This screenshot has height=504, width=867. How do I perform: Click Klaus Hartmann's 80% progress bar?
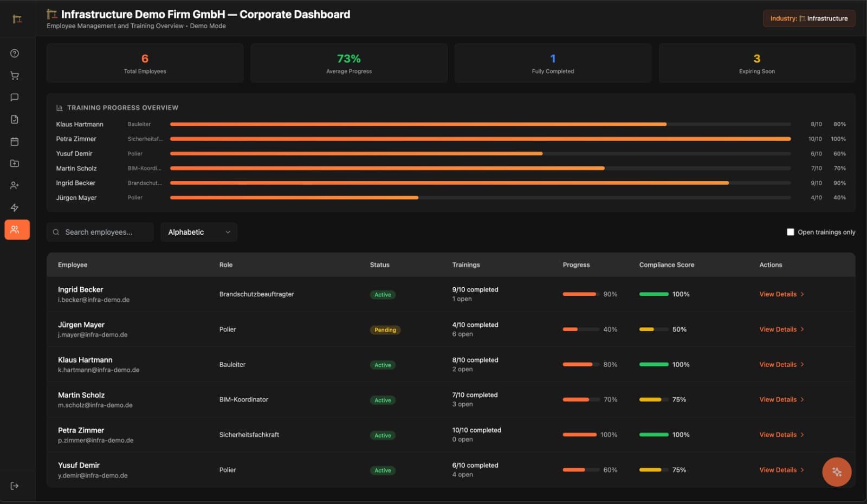(x=417, y=124)
